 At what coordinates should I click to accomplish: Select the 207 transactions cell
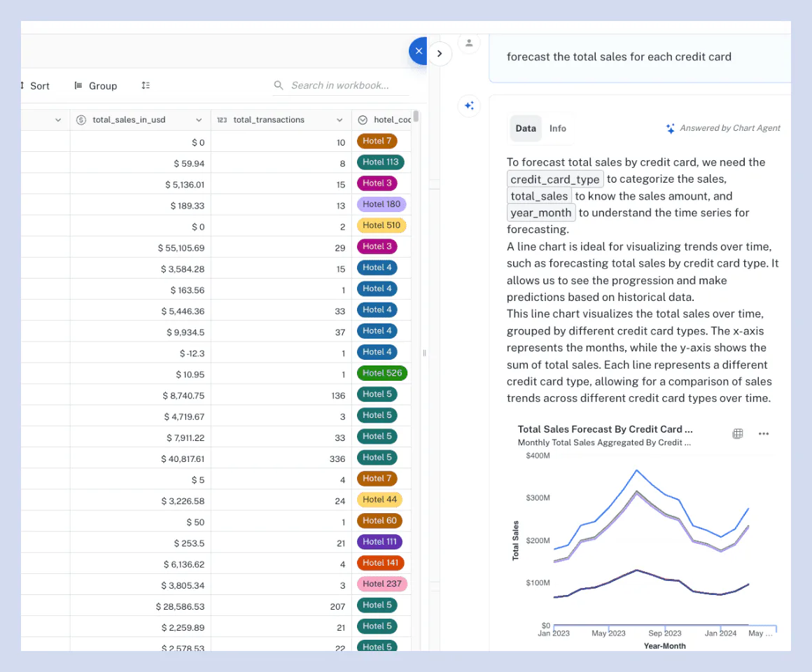point(281,607)
